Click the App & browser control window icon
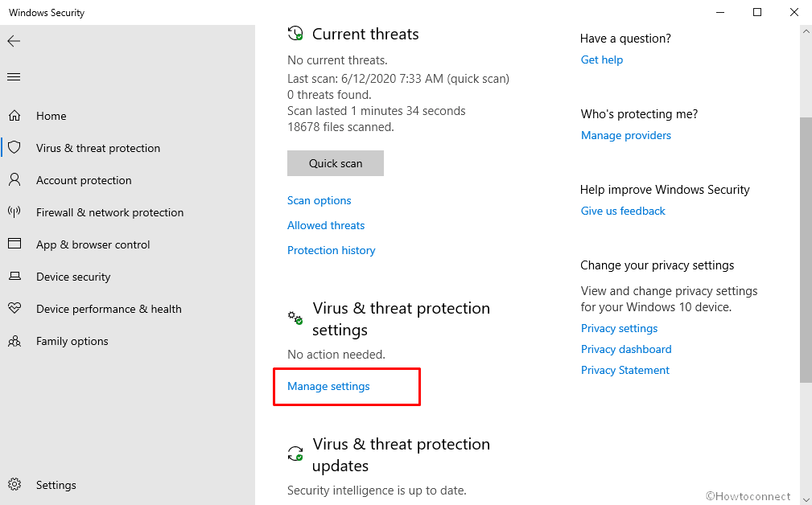812x505 pixels. click(x=14, y=244)
